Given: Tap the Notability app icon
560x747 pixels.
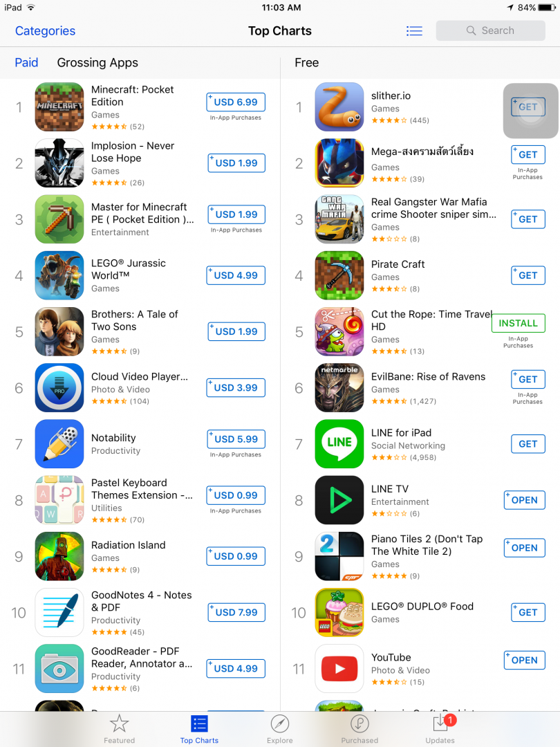Looking at the screenshot, I should (x=59, y=444).
